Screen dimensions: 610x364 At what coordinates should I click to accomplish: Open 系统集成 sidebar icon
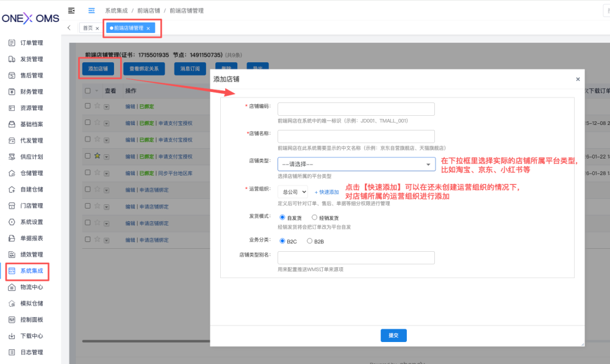(x=12, y=271)
